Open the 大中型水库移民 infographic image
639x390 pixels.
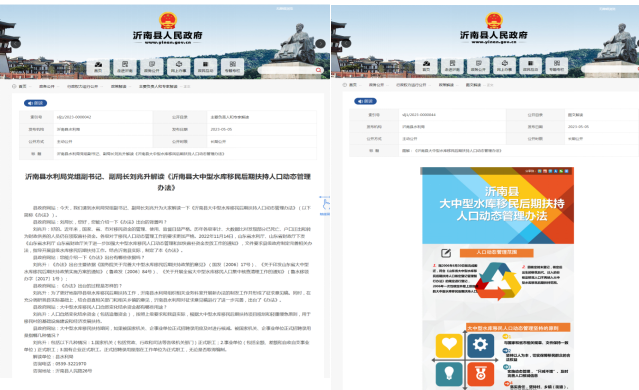(498, 278)
